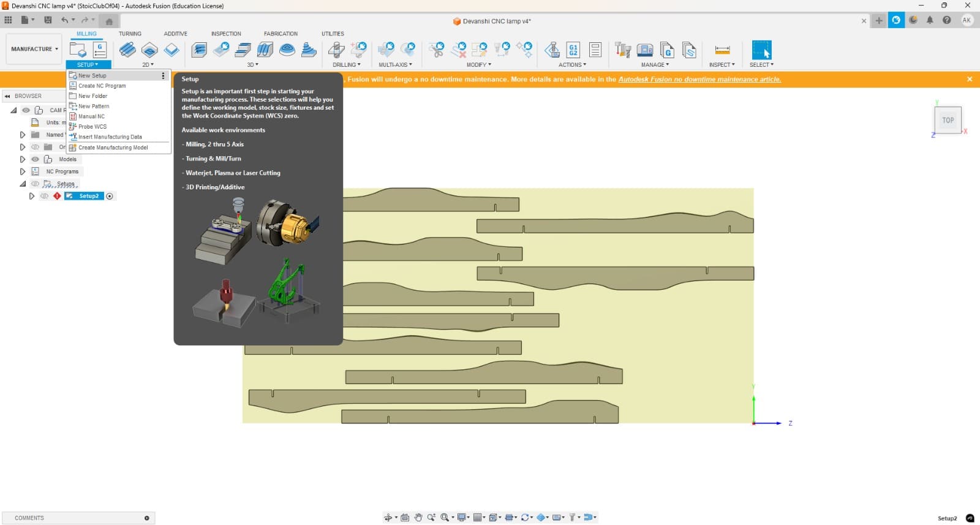Toggle visibility of Origin folder
This screenshot has height=525, width=980.
(35, 147)
